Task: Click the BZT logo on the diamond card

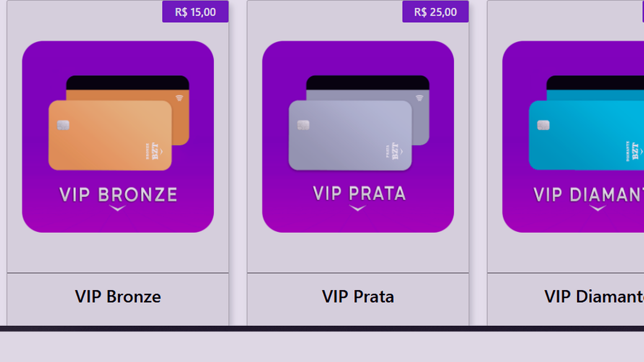Action: [635, 151]
